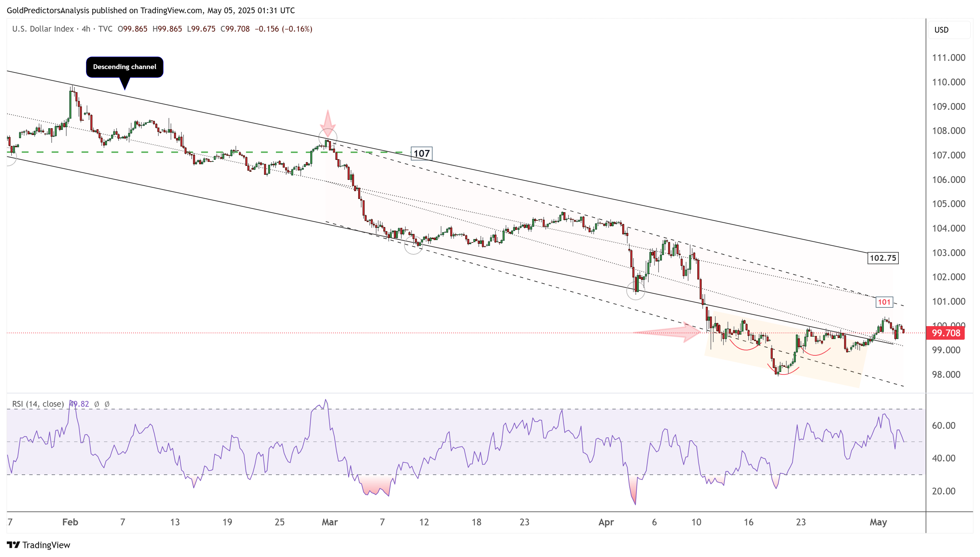Image resolution: width=980 pixels, height=557 pixels.
Task: Click the 13 date label in February
Action: coord(175,522)
